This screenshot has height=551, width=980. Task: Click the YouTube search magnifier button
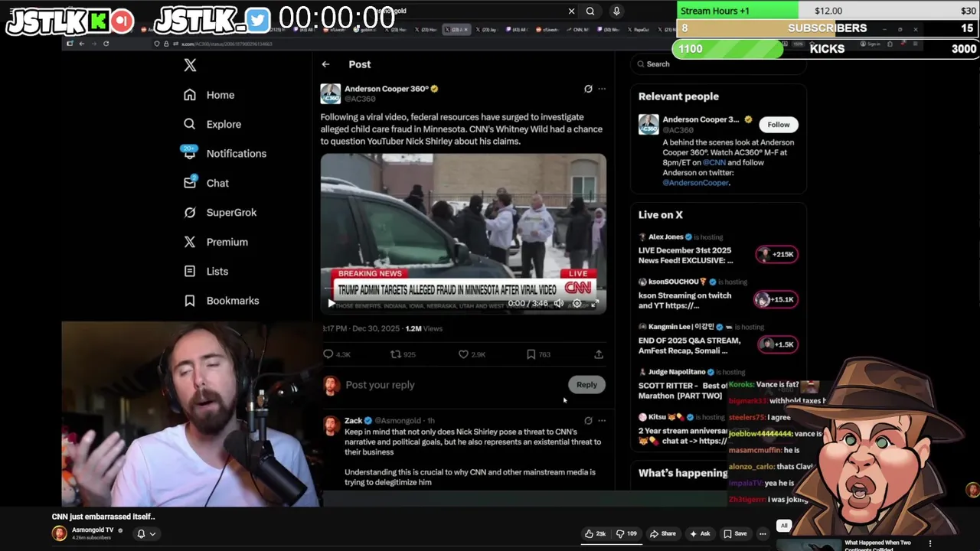[590, 11]
